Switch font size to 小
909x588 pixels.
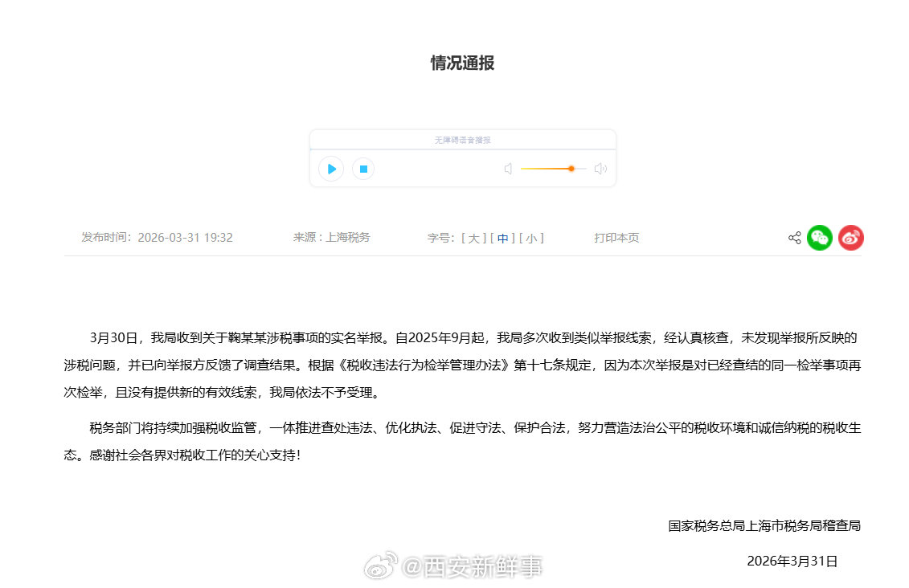[530, 237]
